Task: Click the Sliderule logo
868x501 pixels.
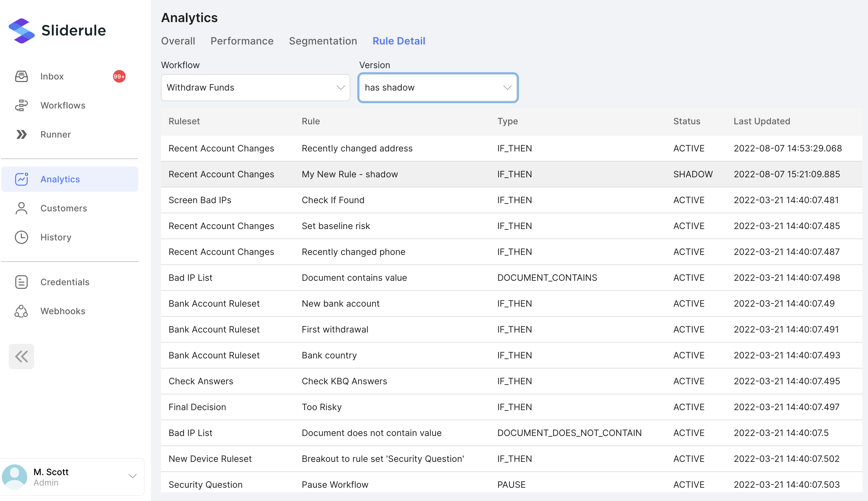Action: (21, 31)
